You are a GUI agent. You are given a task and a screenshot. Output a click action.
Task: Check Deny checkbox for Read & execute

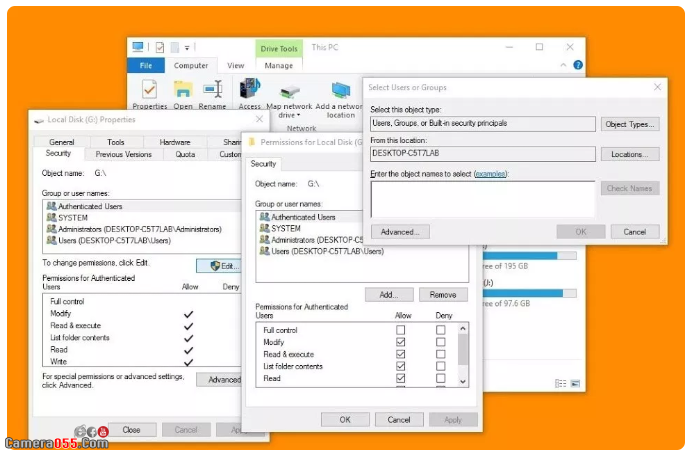[440, 354]
